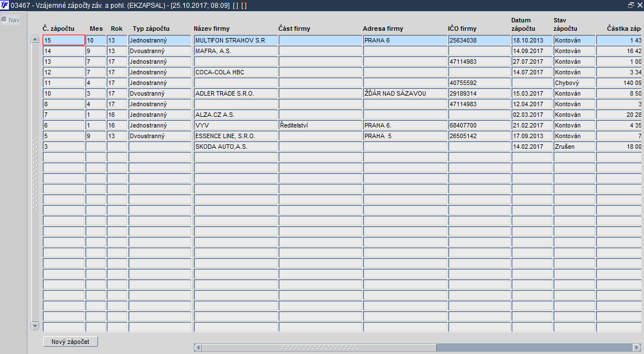
Task: Click IČO 25634038 cell
Action: tap(479, 40)
